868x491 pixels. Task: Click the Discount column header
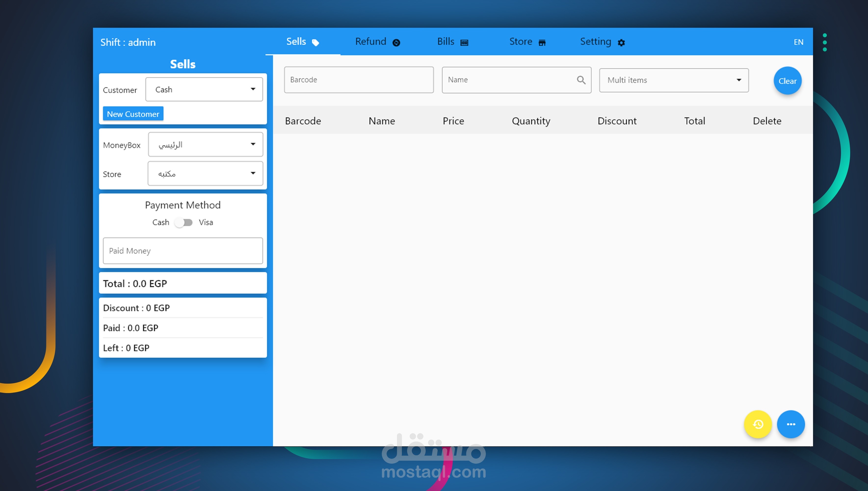[617, 121]
